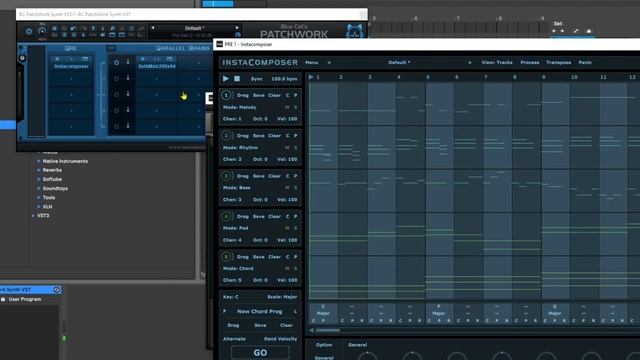Click Save on track 2
The height and width of the screenshot is (360, 640).
[x=258, y=136]
